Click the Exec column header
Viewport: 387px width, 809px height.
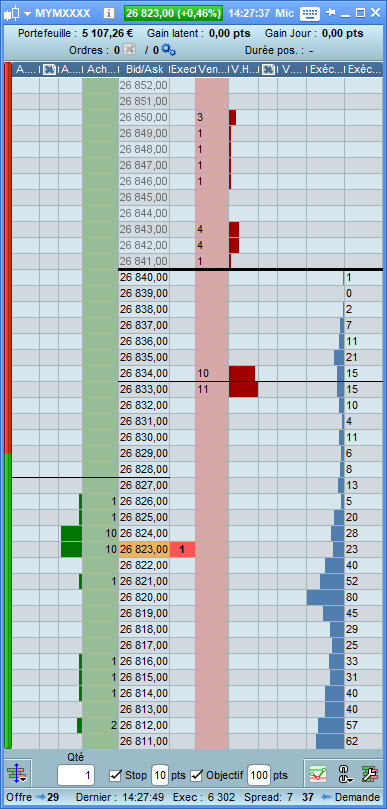coord(182,69)
